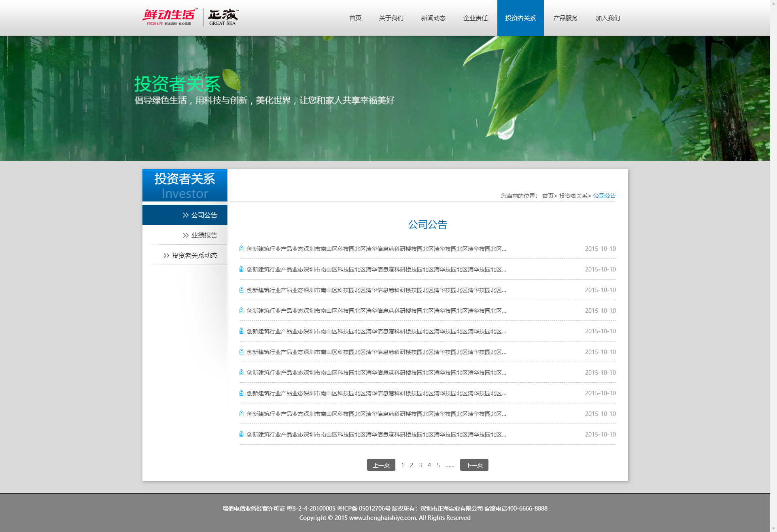Click the Fresh Life logo
Viewport: 777px width, 532px height.
pos(170,17)
